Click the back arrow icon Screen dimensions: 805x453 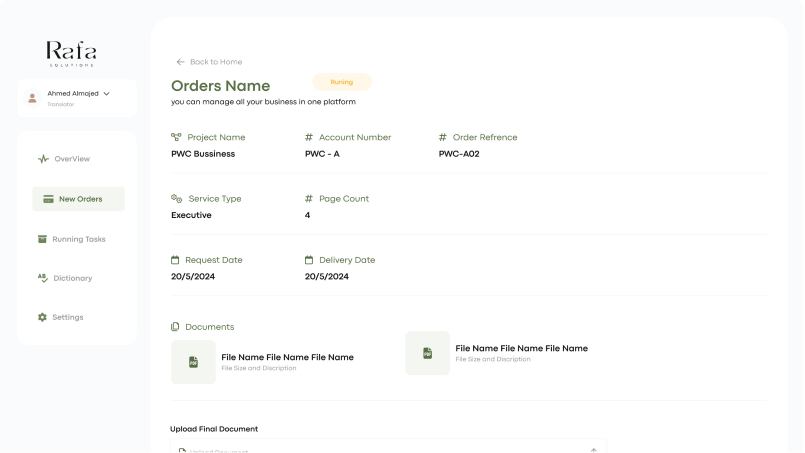180,62
